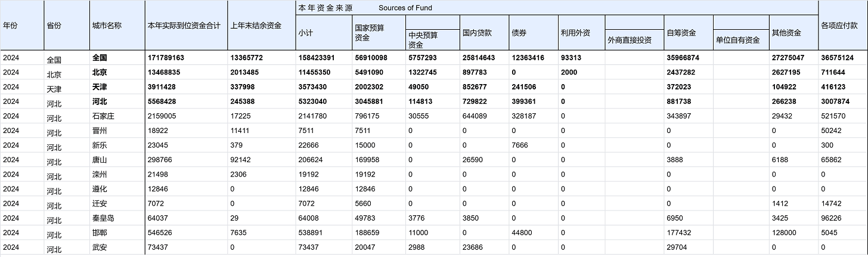Click the 外商直接投资 subheader cell
Viewport: 868px width, 257px height.
point(633,40)
